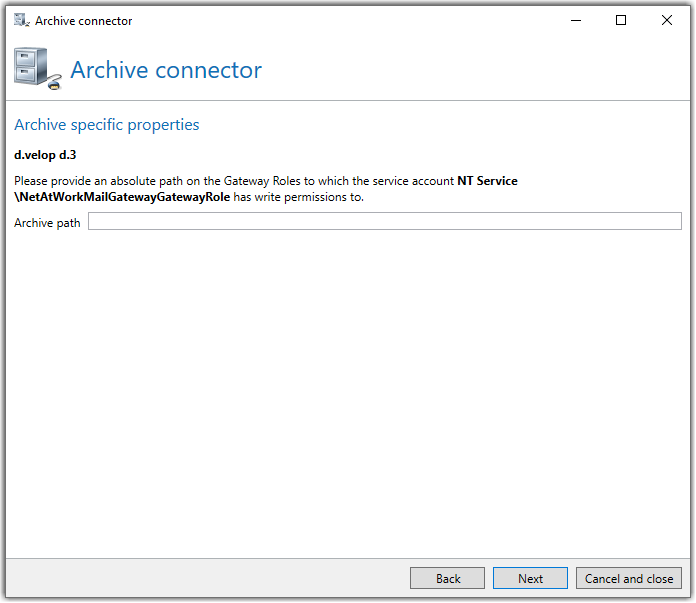Click the Archive specific properties heading

[107, 125]
